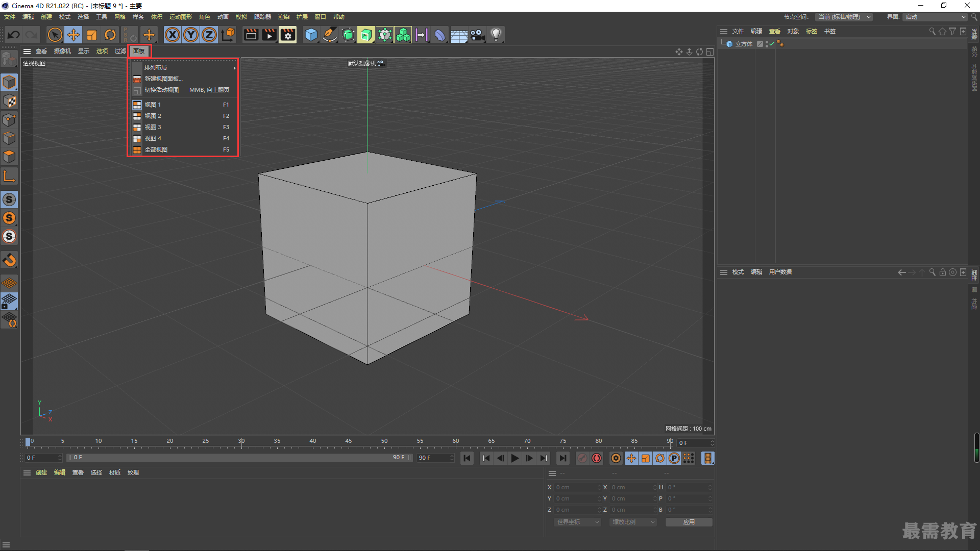
Task: Open the Volume Builder icon
Action: click(403, 35)
